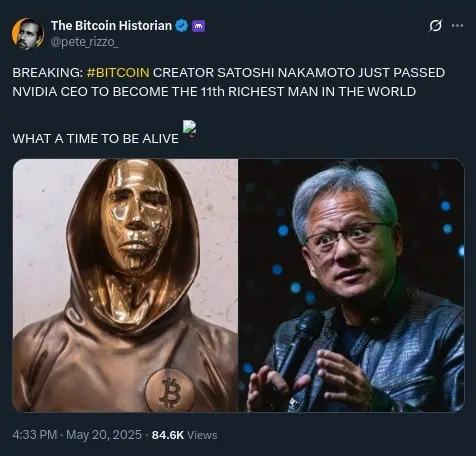Click the BREAKING headline text line

[x=229, y=73]
